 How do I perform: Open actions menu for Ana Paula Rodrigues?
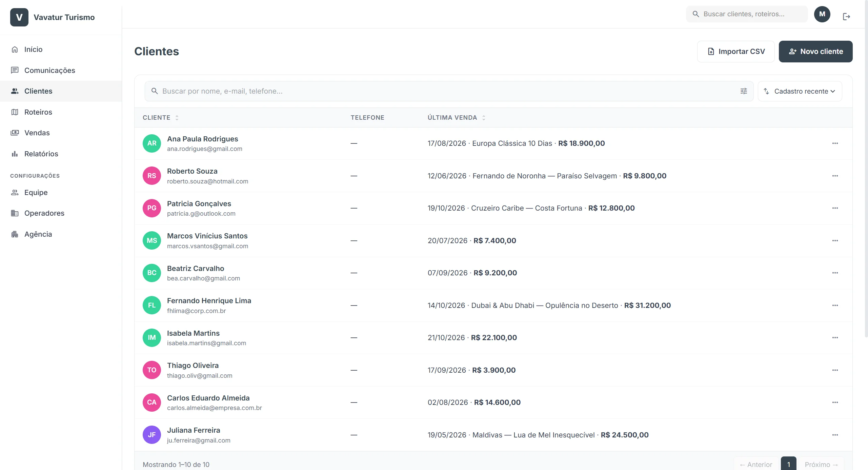835,143
